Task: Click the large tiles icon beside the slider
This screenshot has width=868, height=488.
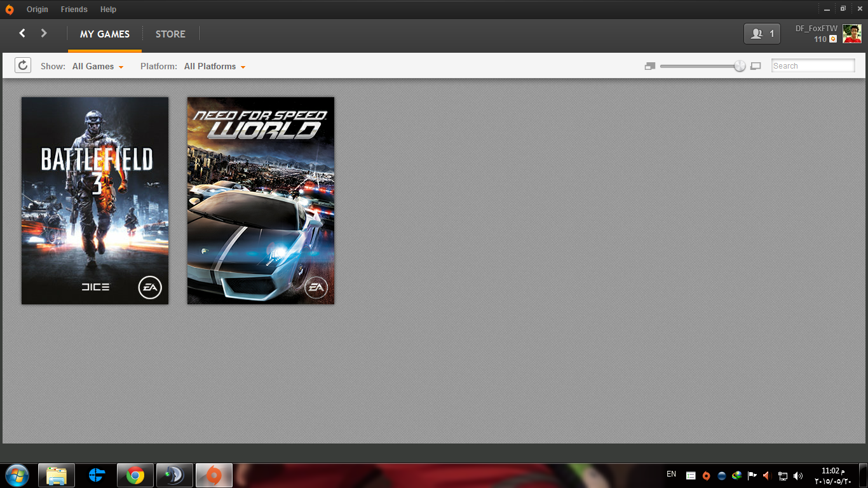Action: (x=756, y=66)
